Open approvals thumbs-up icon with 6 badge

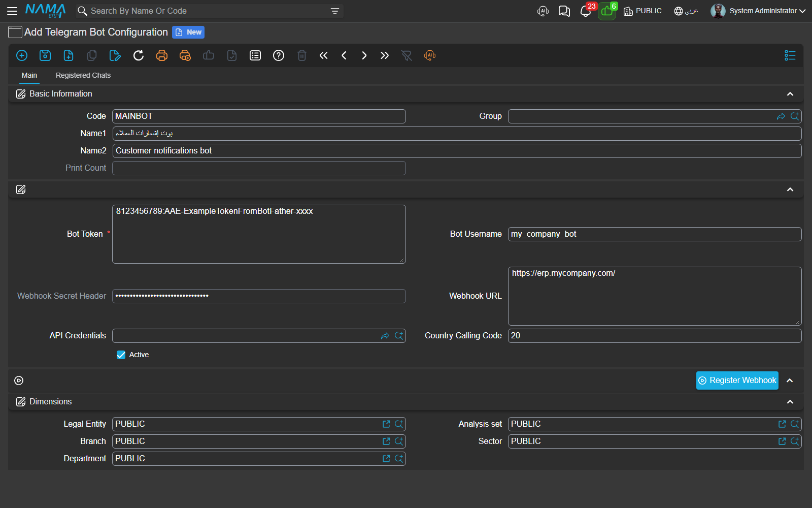pyautogui.click(x=607, y=11)
